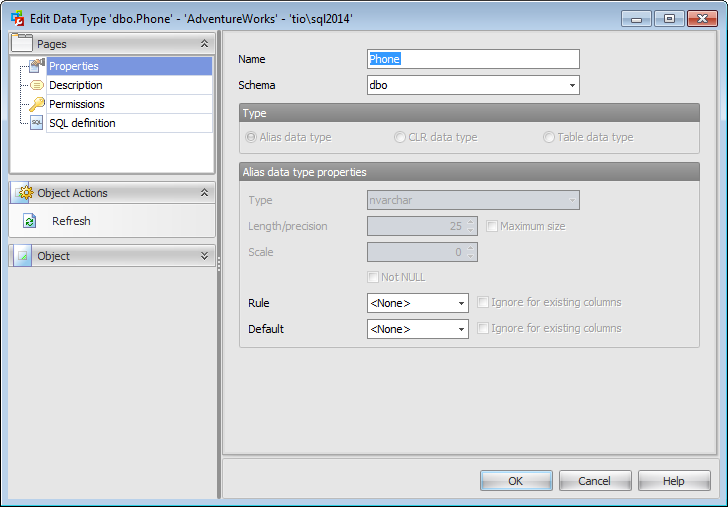The image size is (728, 507).
Task: Click the Pages folder icon
Action: pos(23,43)
